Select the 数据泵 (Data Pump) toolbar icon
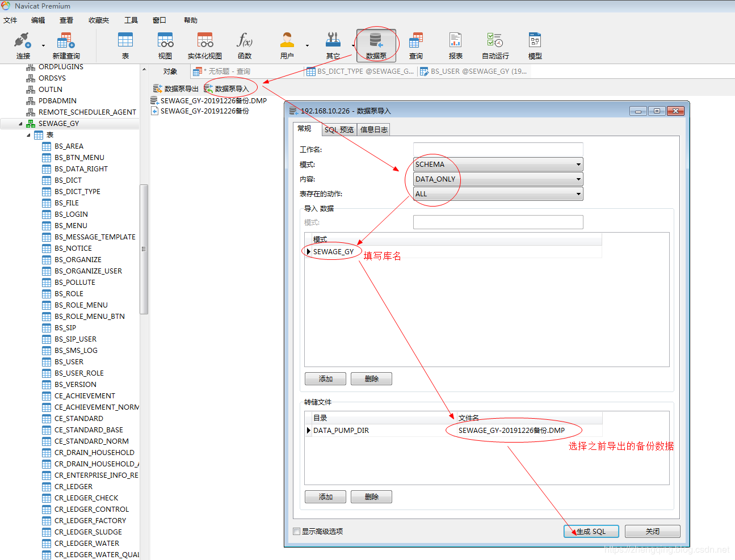This screenshot has width=735, height=560. (376, 45)
